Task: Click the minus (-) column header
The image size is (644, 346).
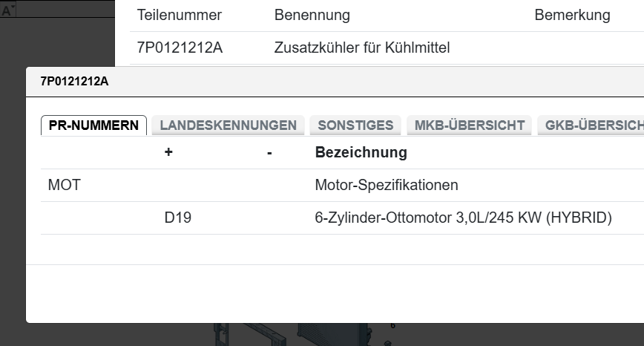Action: [269, 152]
